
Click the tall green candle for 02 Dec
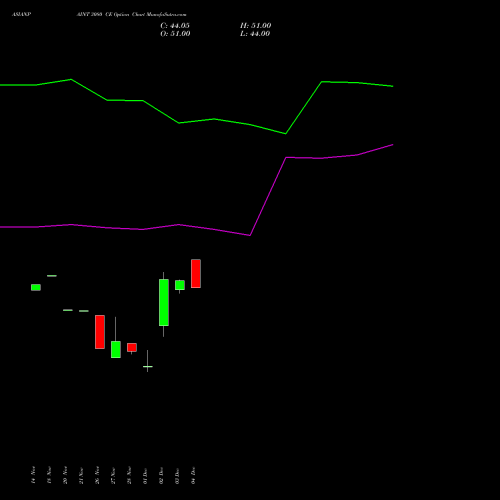tap(164, 302)
